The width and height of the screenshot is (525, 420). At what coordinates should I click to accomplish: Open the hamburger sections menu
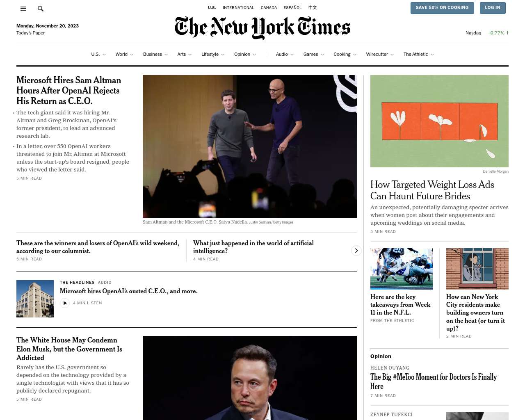tap(23, 9)
